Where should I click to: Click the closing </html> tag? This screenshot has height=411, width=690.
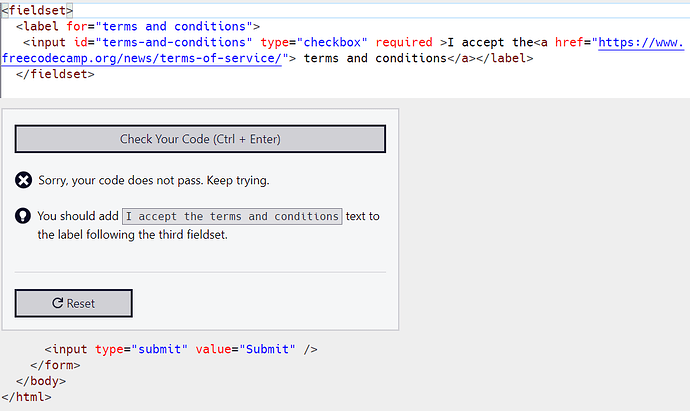[26, 396]
